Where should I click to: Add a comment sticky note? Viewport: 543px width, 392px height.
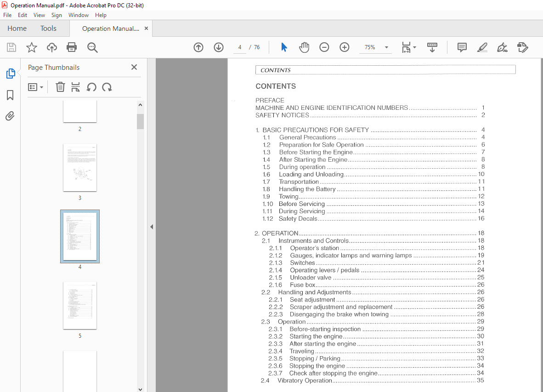(462, 47)
